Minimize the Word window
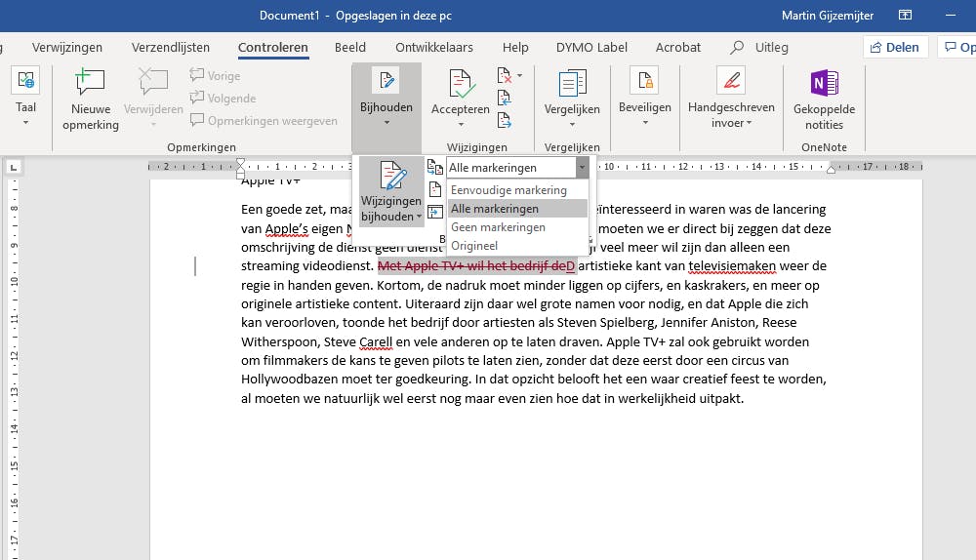The height and width of the screenshot is (560, 976). [x=950, y=15]
